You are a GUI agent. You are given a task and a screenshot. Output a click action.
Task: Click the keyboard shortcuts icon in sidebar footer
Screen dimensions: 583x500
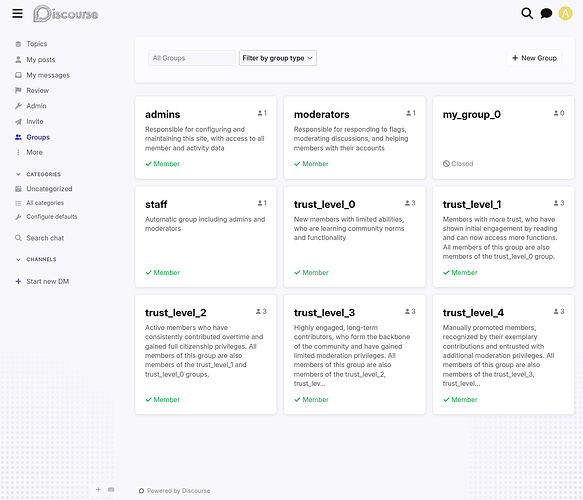point(111,490)
